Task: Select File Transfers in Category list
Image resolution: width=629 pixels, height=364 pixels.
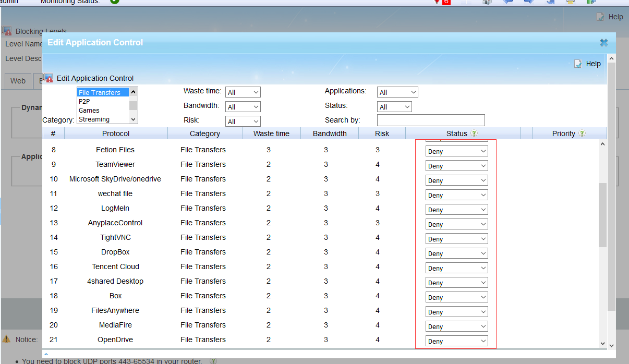Action: 103,92
